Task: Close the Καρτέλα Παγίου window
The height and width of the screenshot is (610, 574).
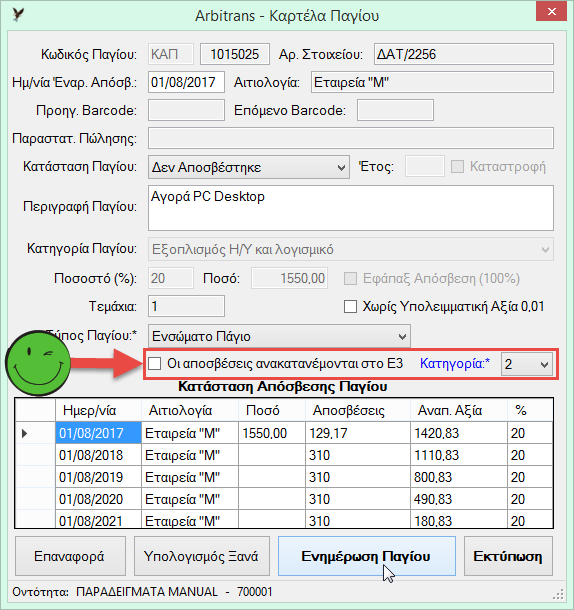Action: 551,12
